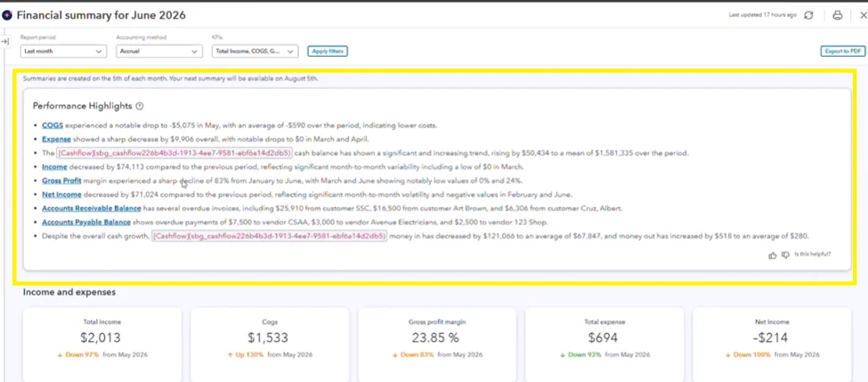Open the Gross Profit link
Image resolution: width=868 pixels, height=382 pixels.
pyautogui.click(x=61, y=181)
